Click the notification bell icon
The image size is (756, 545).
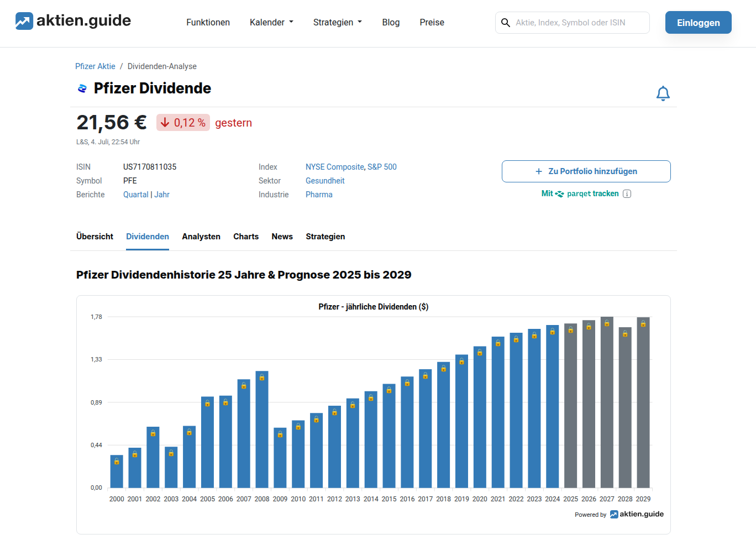click(x=663, y=93)
